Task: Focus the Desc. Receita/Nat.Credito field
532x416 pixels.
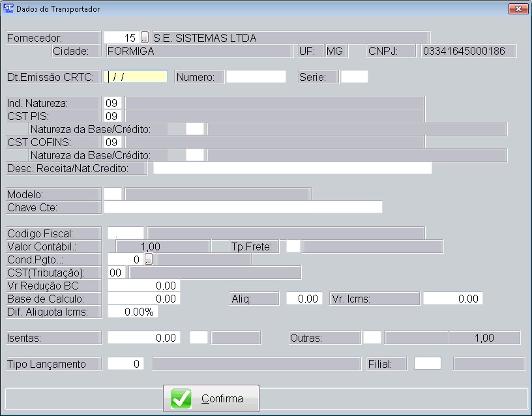Action: pos(292,168)
